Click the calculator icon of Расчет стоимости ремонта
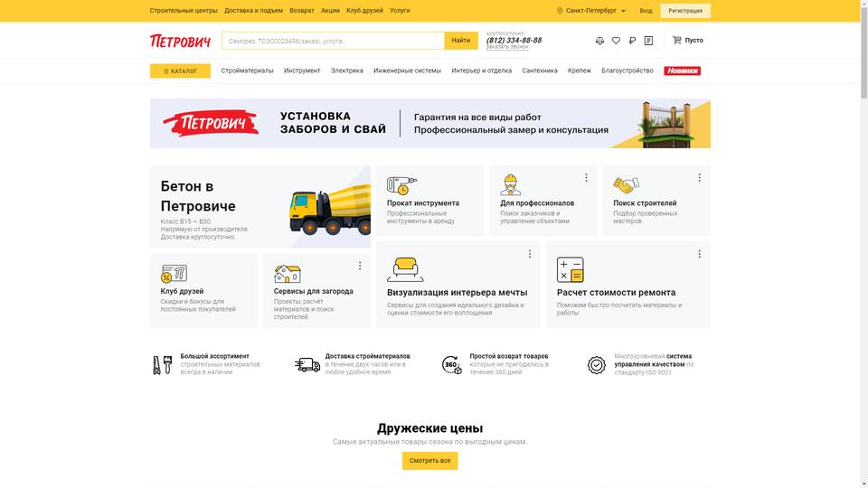 tap(571, 269)
